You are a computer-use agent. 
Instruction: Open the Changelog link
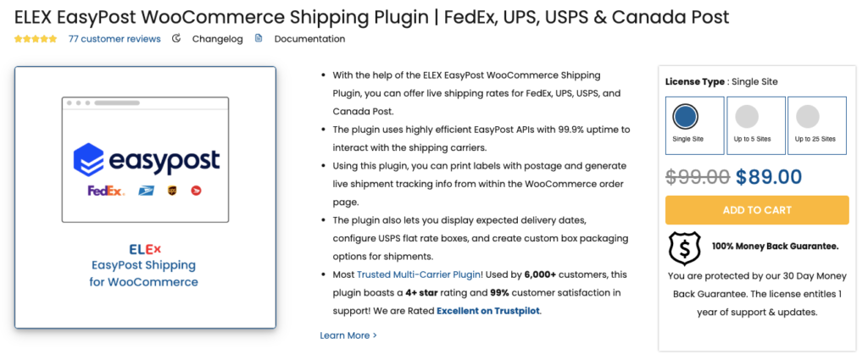215,39
